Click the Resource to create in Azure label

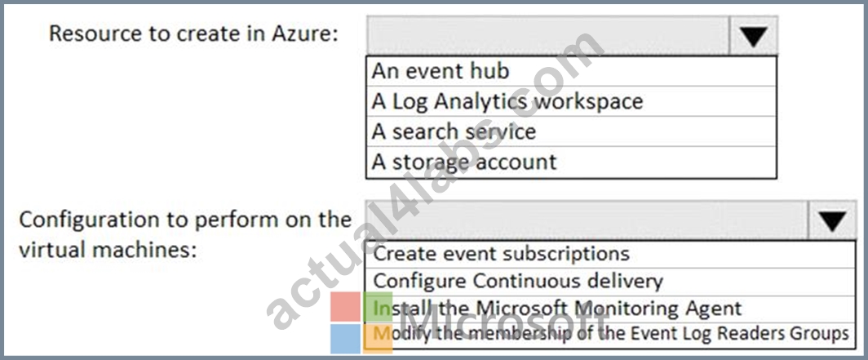[193, 33]
